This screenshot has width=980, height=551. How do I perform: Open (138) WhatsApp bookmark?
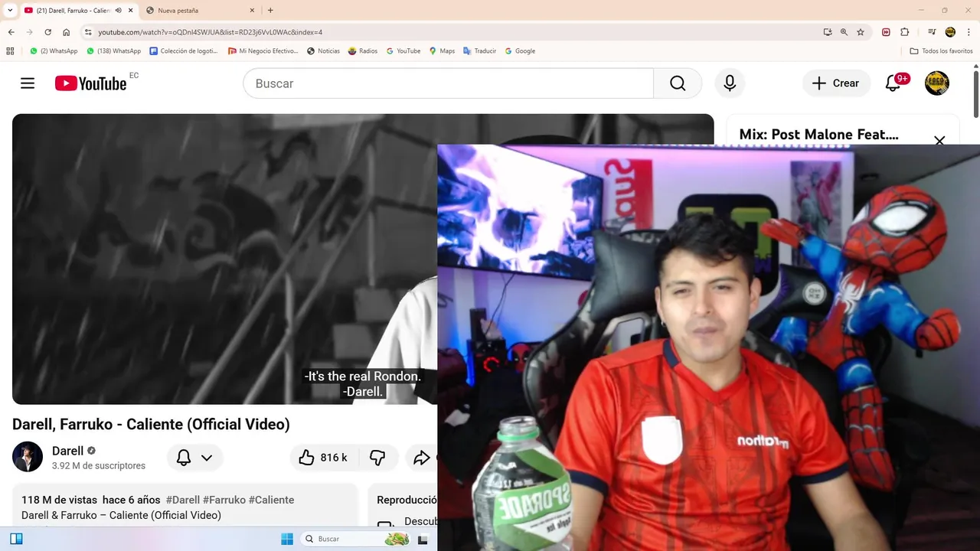[113, 51]
